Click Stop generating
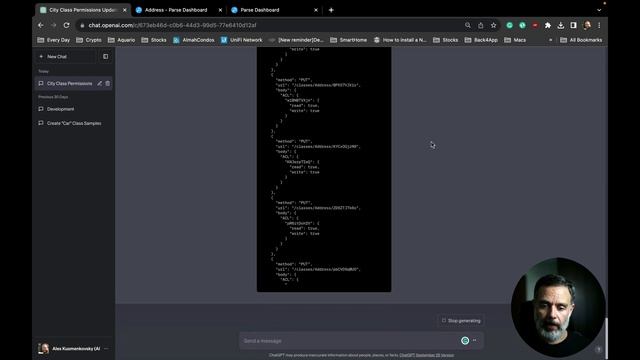640x360 pixels. (461, 321)
